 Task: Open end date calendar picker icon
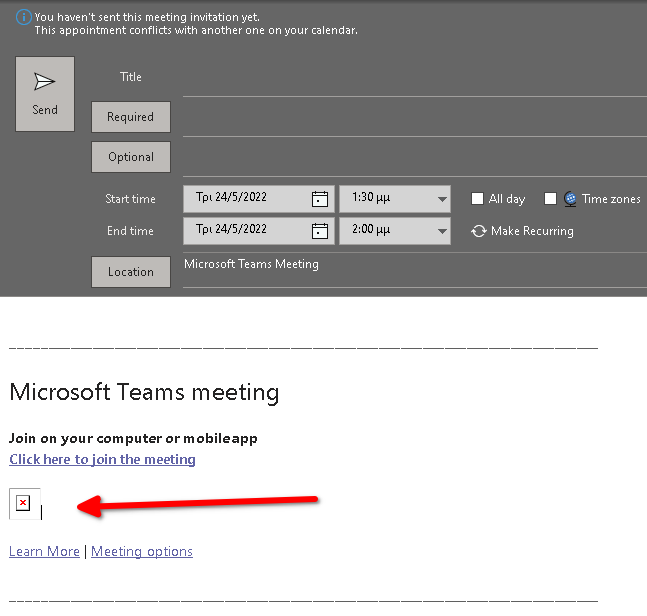pos(320,231)
